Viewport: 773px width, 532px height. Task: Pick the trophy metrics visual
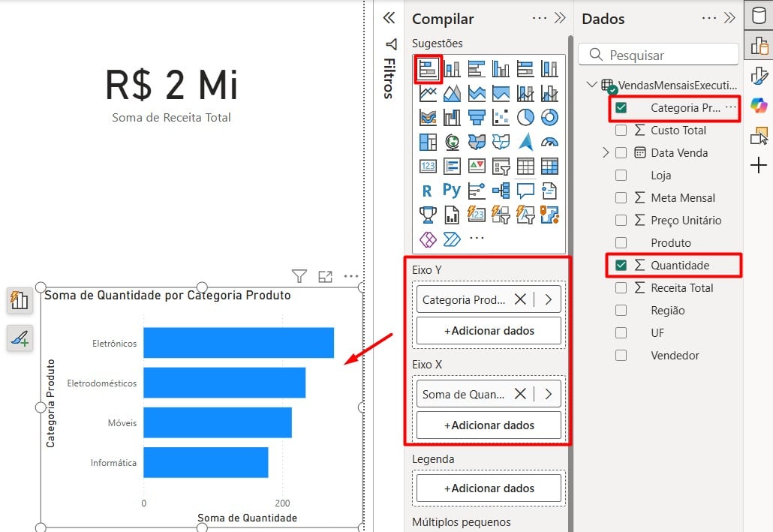[428, 215]
